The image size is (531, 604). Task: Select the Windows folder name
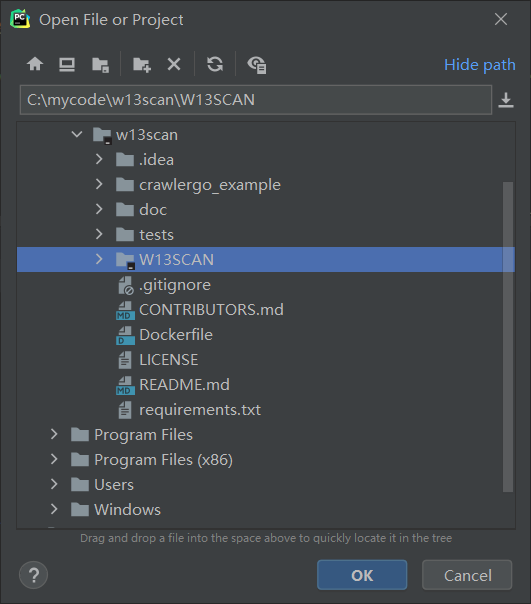127,510
